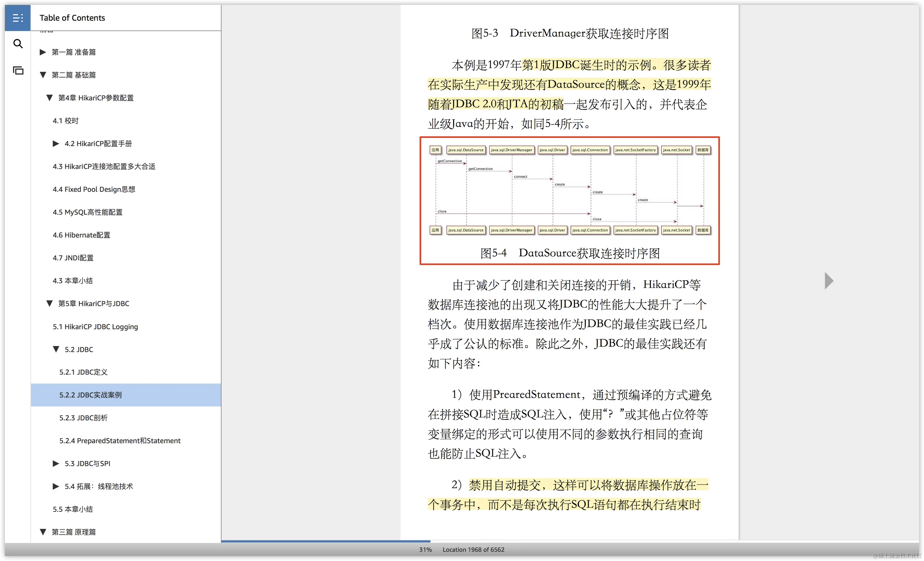Expand 第一篇 准备篇 section

(43, 52)
